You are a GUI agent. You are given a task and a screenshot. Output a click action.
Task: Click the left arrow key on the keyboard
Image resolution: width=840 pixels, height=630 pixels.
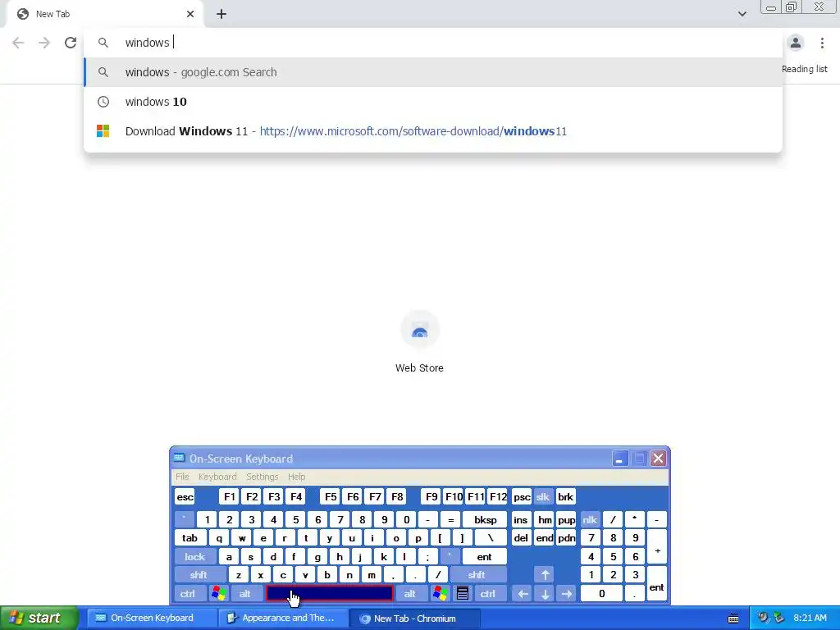(x=523, y=594)
